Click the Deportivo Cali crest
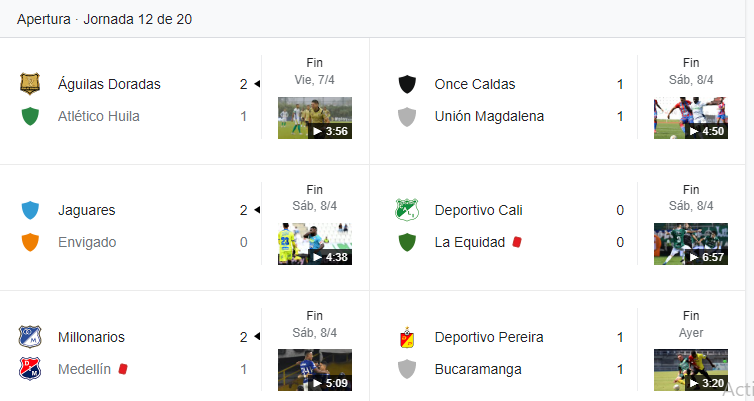The height and width of the screenshot is (401, 754). point(407,210)
